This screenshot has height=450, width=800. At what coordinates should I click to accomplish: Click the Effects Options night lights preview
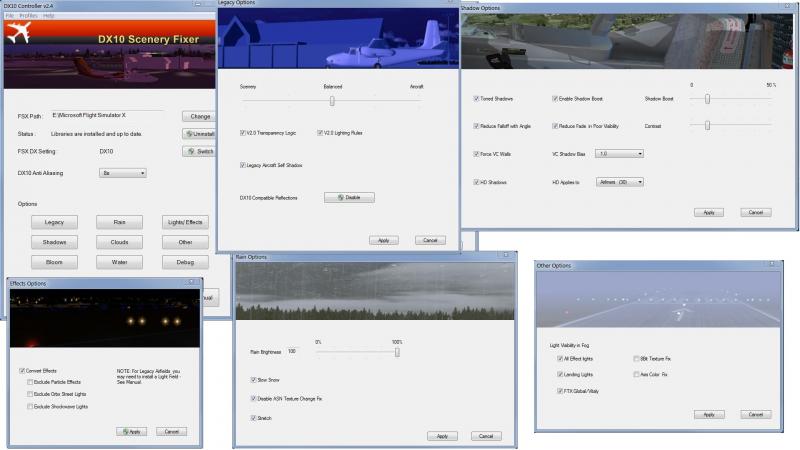click(x=105, y=318)
